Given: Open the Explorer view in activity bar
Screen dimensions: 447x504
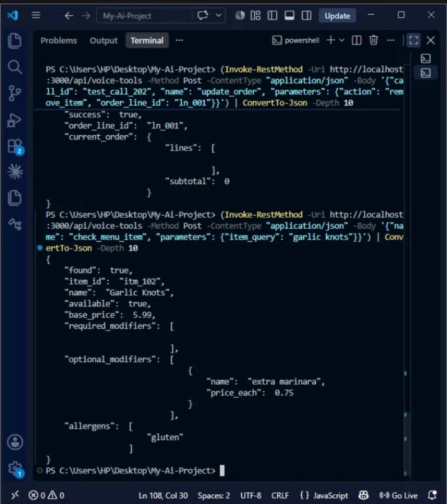Looking at the screenshot, I should 15,40.
